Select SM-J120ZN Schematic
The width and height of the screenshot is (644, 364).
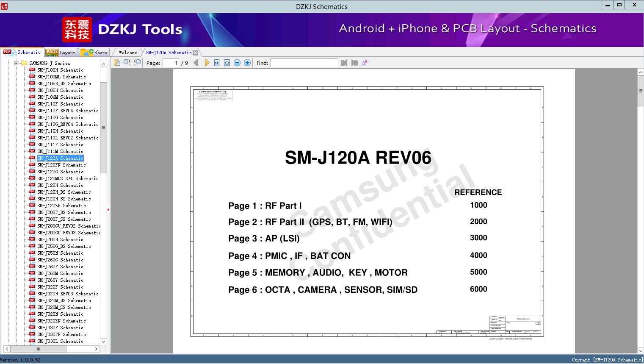[61, 206]
